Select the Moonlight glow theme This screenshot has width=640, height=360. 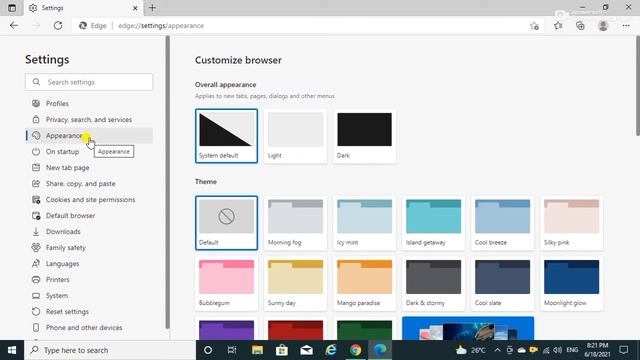pos(571,283)
